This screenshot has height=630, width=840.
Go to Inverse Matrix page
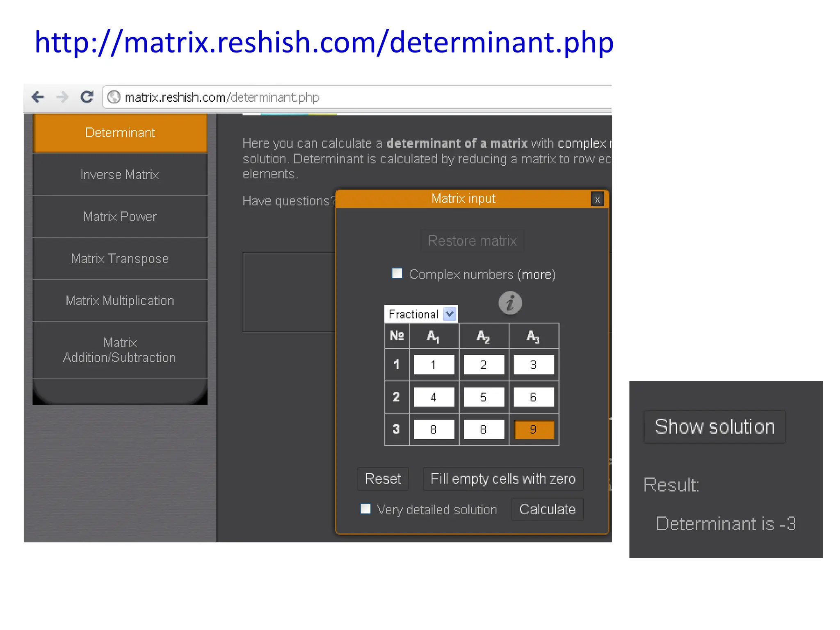120,175
